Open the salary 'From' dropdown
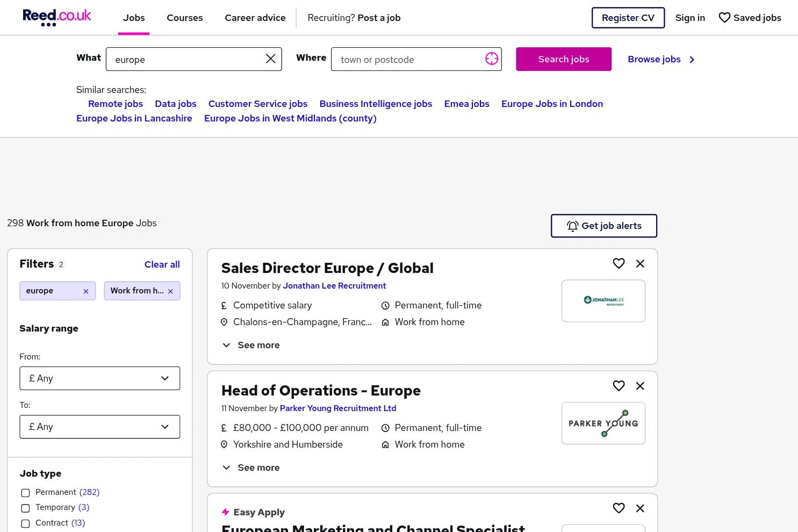Viewport: 798px width, 532px height. [100, 378]
